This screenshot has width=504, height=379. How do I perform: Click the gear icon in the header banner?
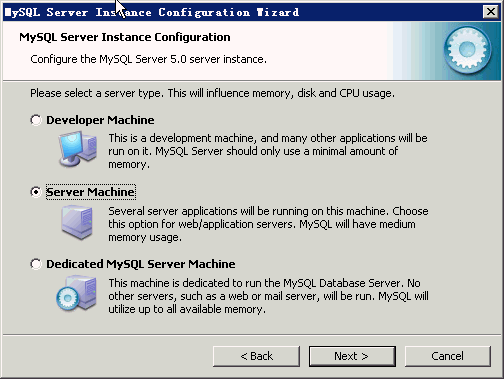coord(467,50)
